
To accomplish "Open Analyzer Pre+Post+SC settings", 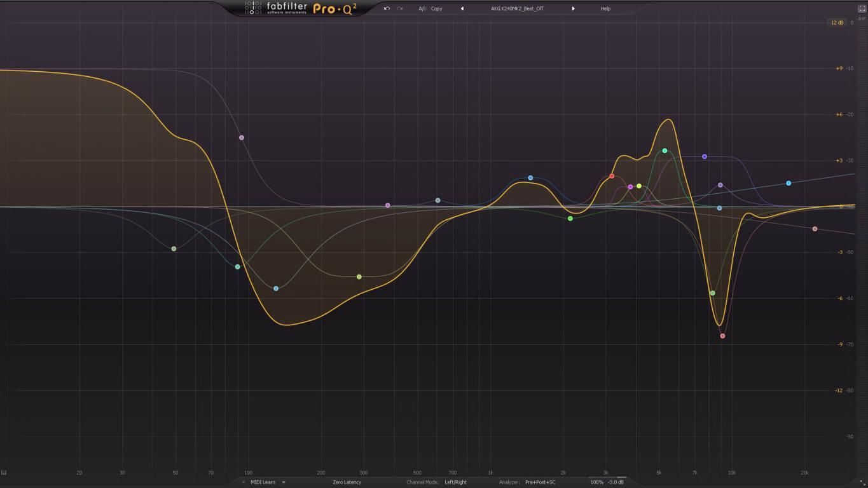I will (540, 482).
